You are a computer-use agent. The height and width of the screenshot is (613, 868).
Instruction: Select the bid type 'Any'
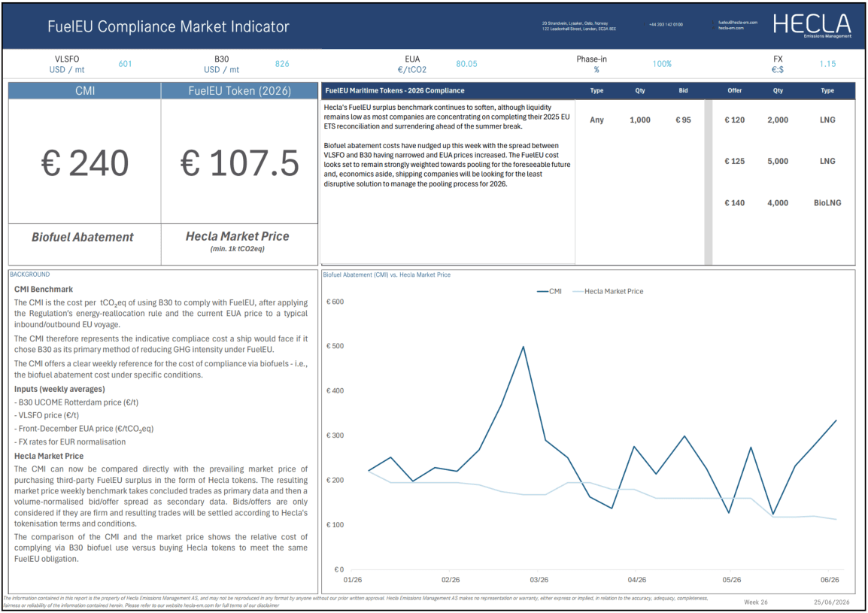pyautogui.click(x=596, y=120)
